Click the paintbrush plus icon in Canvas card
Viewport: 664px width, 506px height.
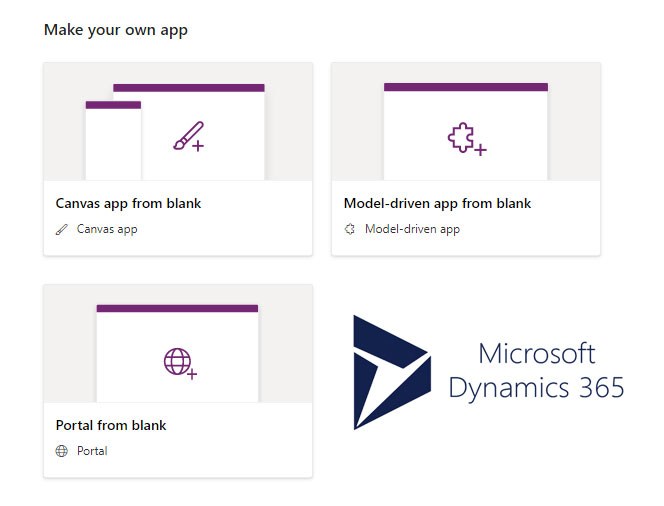tap(188, 136)
